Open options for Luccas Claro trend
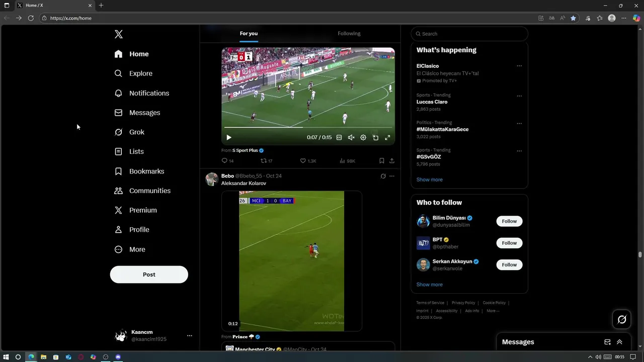 [x=519, y=96]
